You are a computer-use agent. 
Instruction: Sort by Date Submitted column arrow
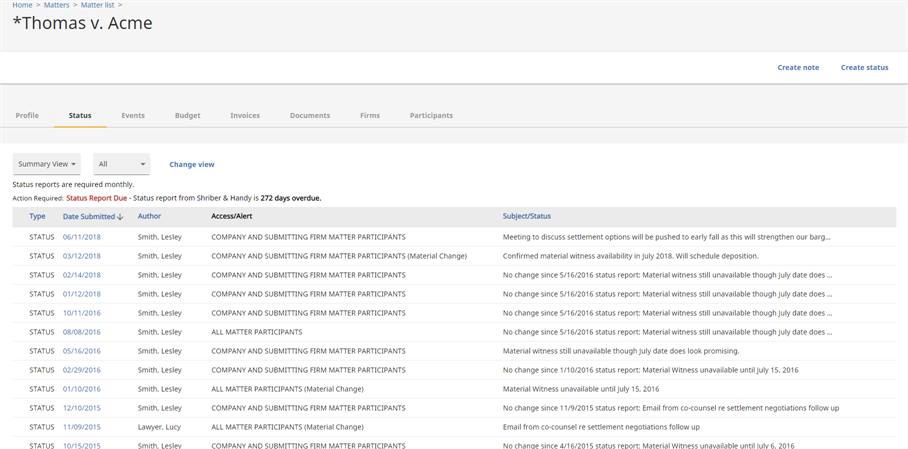coord(120,217)
